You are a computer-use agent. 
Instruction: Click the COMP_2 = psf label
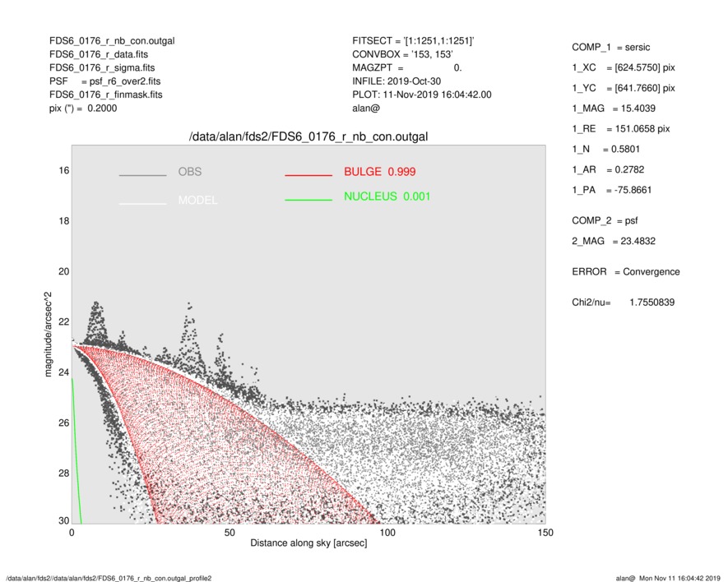point(605,221)
